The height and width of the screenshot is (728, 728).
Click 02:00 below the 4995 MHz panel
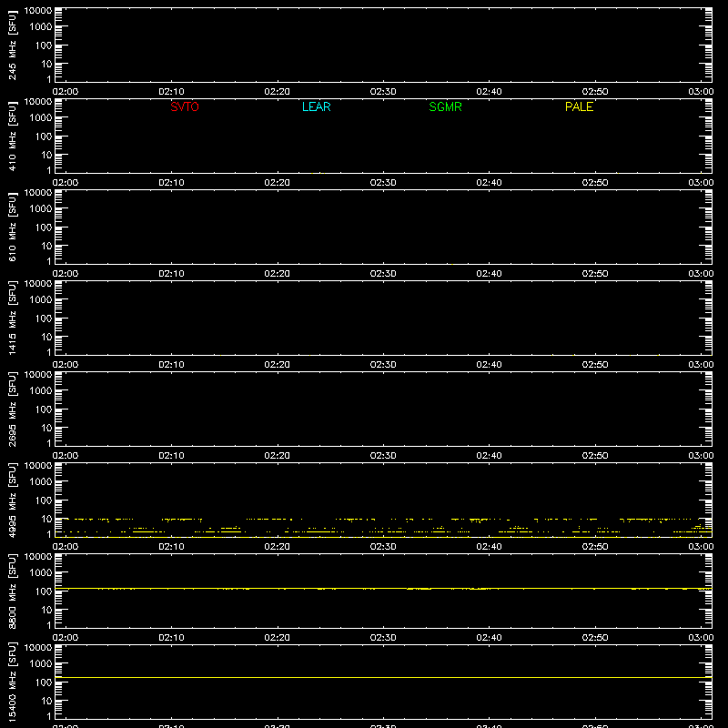(66, 547)
